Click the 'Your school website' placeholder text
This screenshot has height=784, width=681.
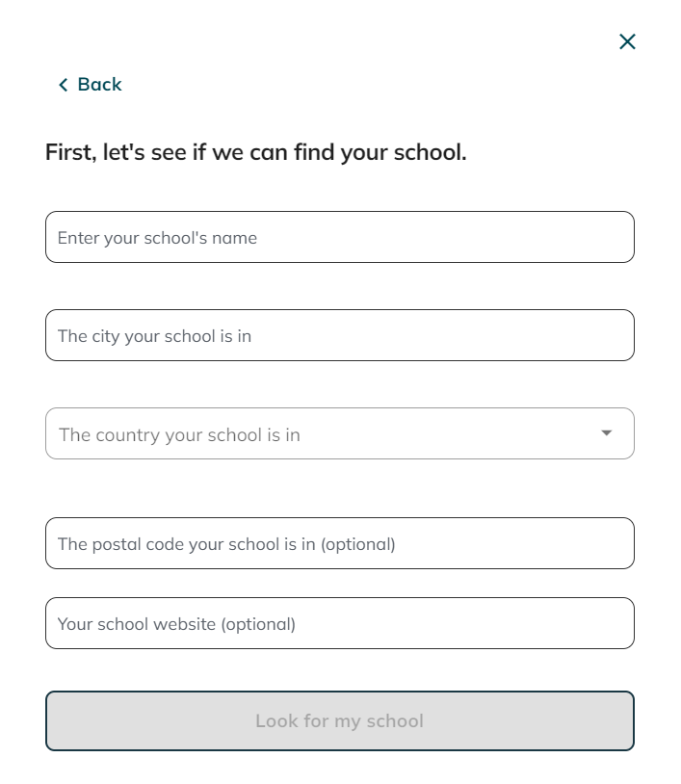click(x=176, y=624)
